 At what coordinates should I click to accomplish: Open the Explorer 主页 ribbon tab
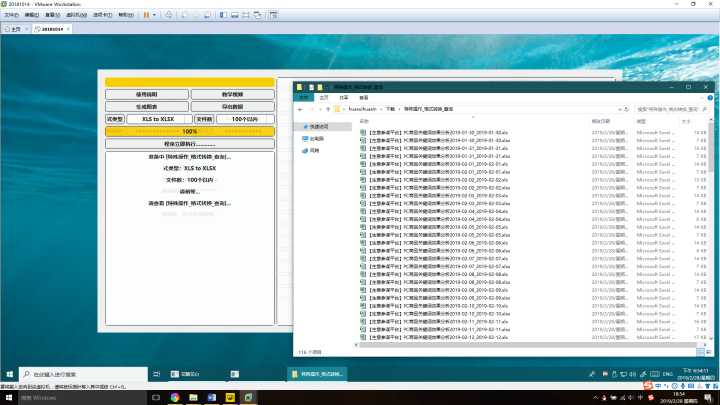(x=324, y=97)
